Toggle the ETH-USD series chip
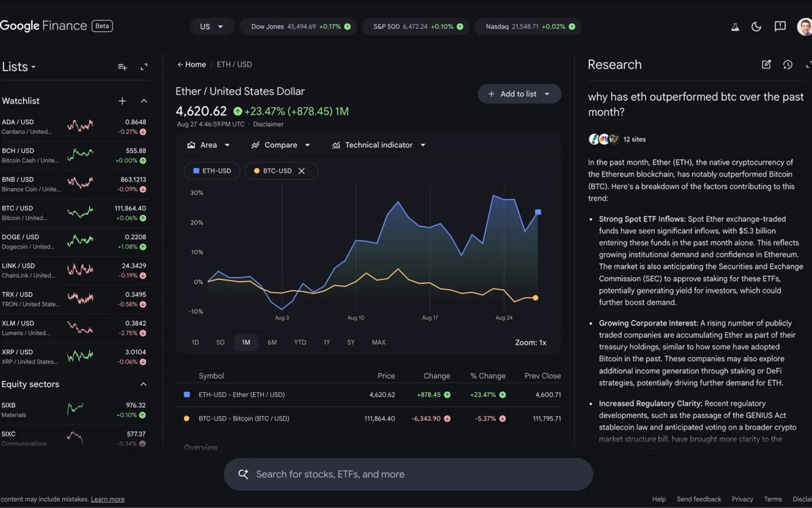The height and width of the screenshot is (508, 812). point(212,171)
